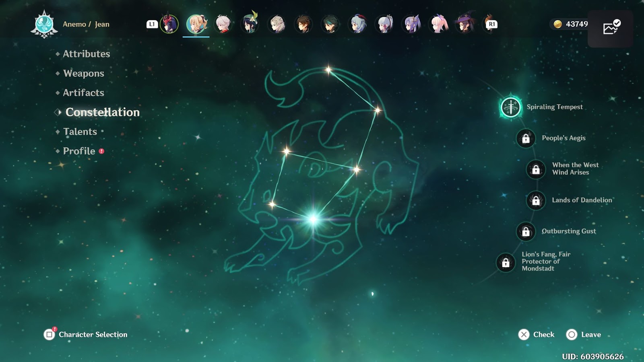
Task: Click the cross icon beside Check
Action: click(524, 335)
